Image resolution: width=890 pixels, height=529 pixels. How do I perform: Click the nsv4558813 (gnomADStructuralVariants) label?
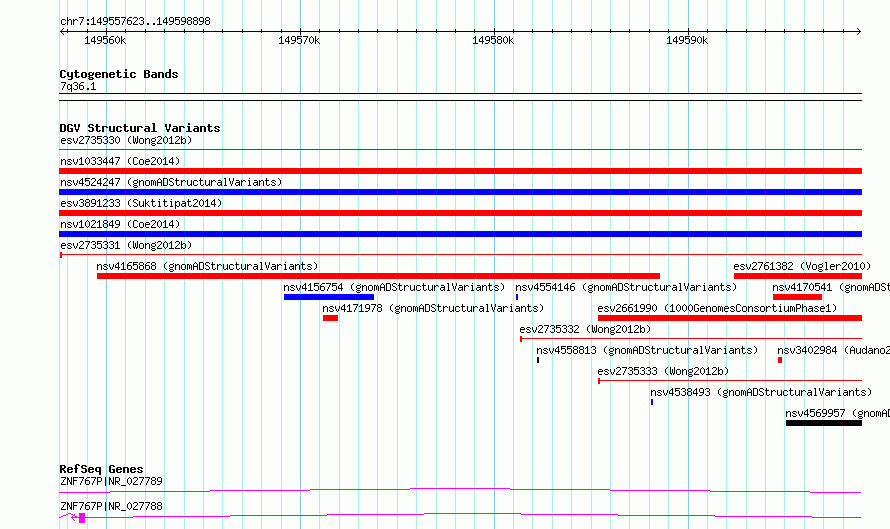point(647,350)
